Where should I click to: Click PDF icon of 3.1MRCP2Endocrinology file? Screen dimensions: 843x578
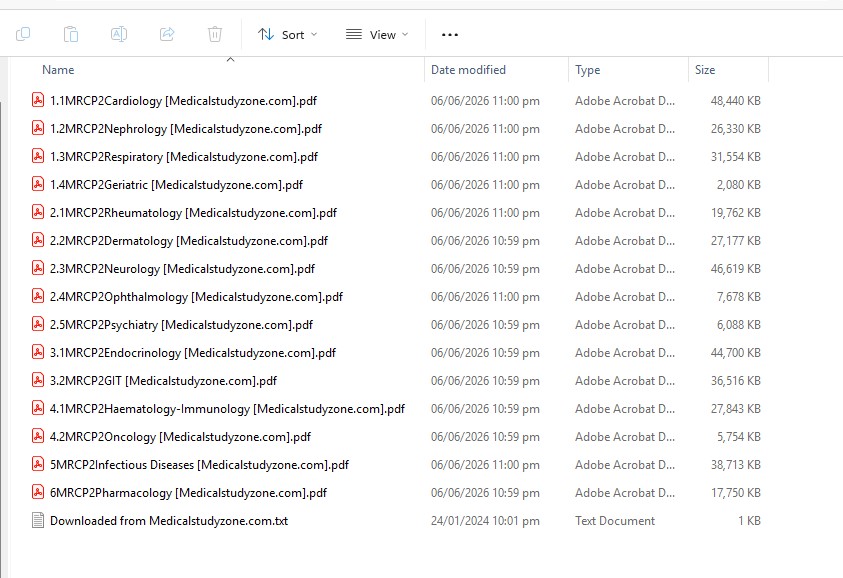click(x=38, y=352)
